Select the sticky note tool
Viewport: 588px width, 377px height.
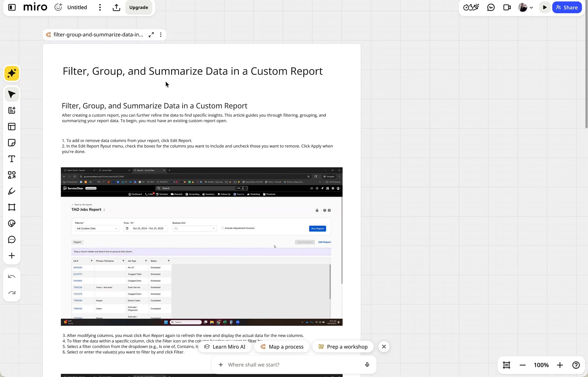12,143
